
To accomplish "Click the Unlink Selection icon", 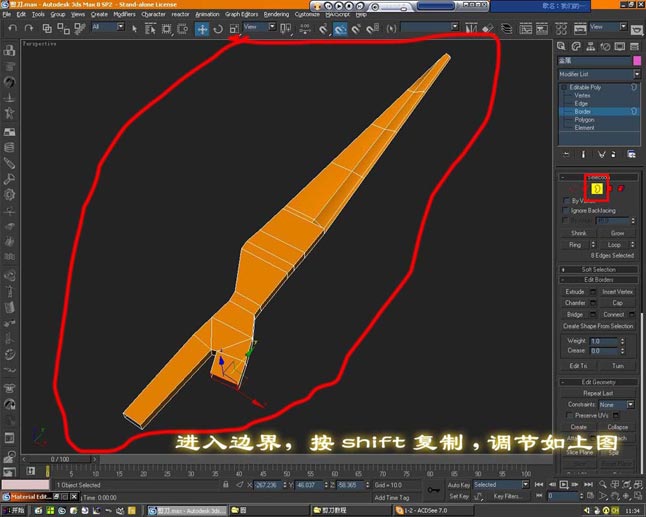I will 63,28.
